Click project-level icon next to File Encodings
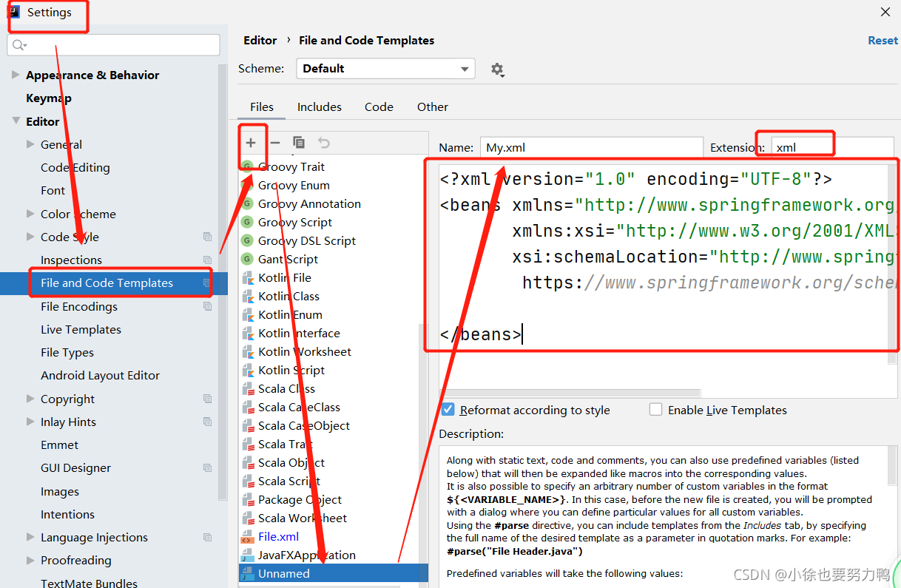This screenshot has width=901, height=588. (x=207, y=306)
